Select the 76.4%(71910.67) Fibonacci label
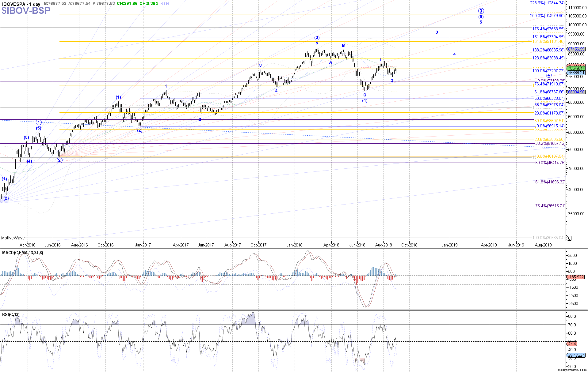This screenshot has width=588, height=372. 549,84
